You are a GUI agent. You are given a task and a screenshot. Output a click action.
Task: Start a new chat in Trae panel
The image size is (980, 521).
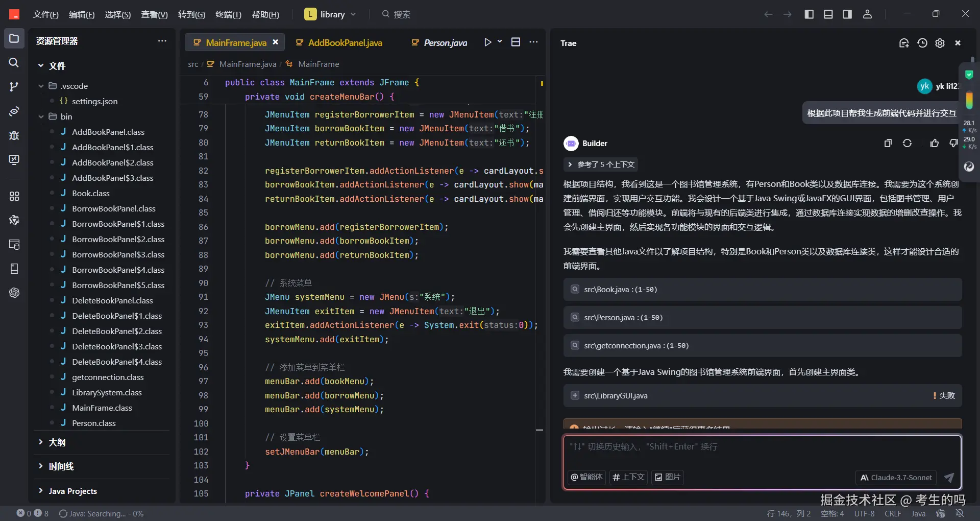coord(904,43)
